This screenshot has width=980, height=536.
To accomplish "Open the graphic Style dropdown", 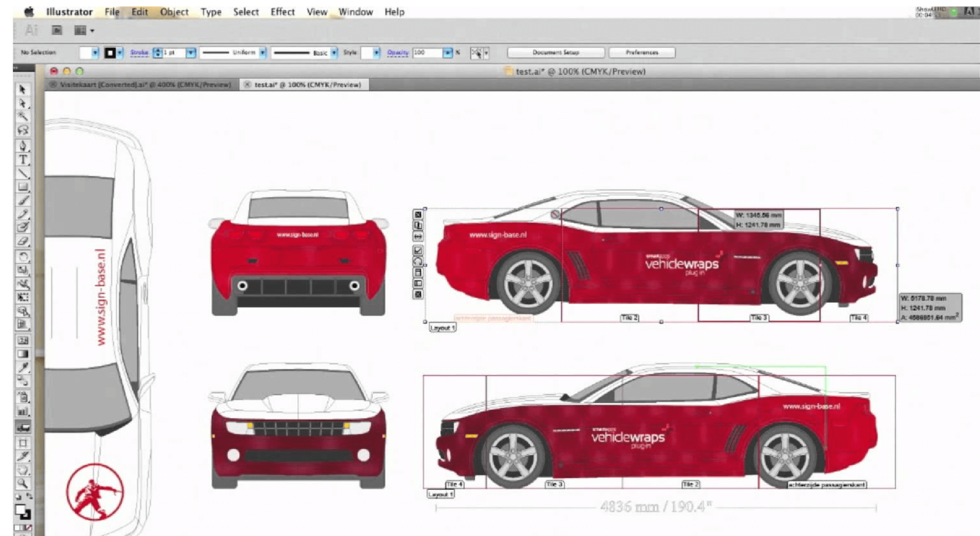I will click(x=376, y=53).
